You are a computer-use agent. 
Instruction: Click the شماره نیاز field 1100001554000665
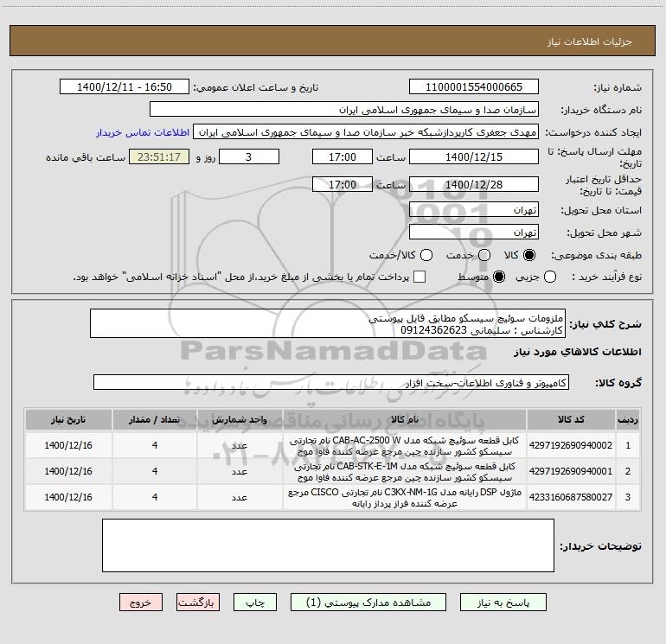click(474, 87)
